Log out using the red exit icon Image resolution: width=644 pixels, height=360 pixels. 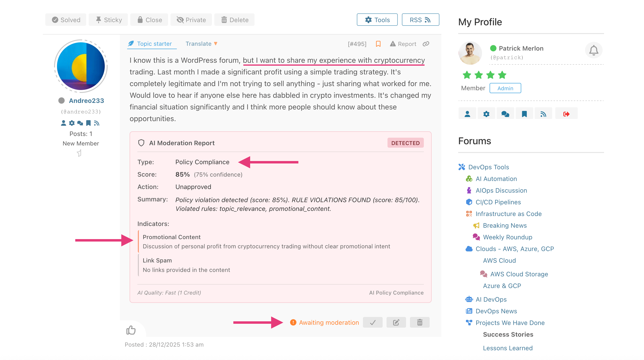coord(566,114)
